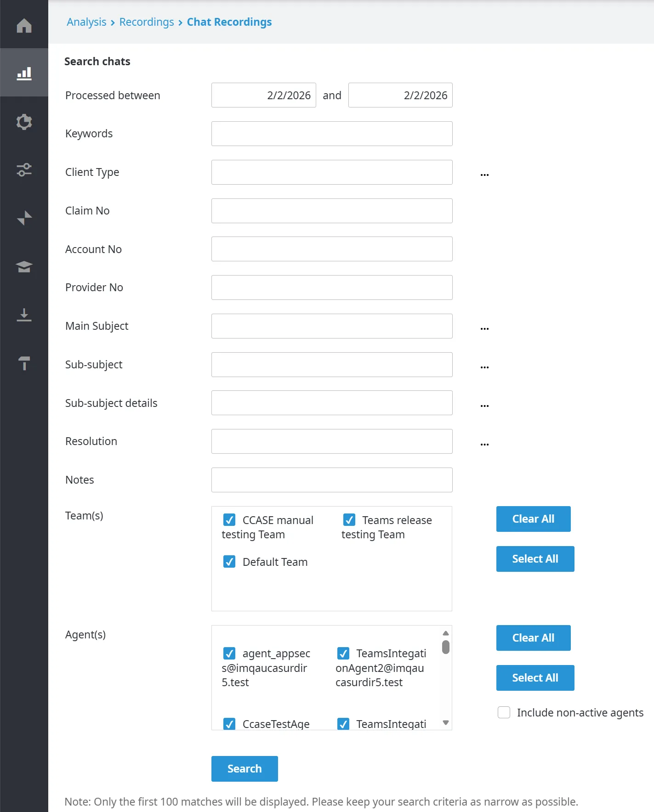Focus the Processed between end date field

point(400,95)
